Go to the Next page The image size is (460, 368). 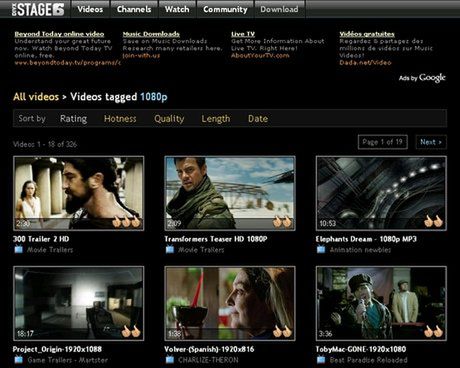431,142
